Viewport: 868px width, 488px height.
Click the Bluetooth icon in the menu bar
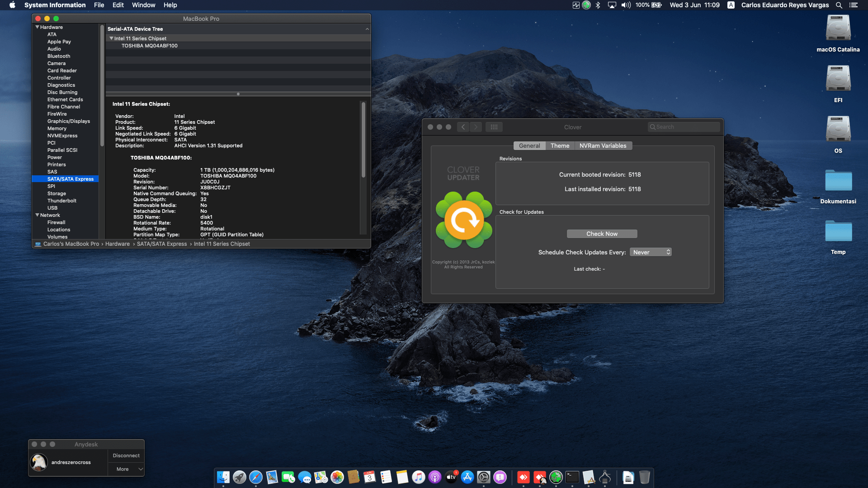click(598, 5)
